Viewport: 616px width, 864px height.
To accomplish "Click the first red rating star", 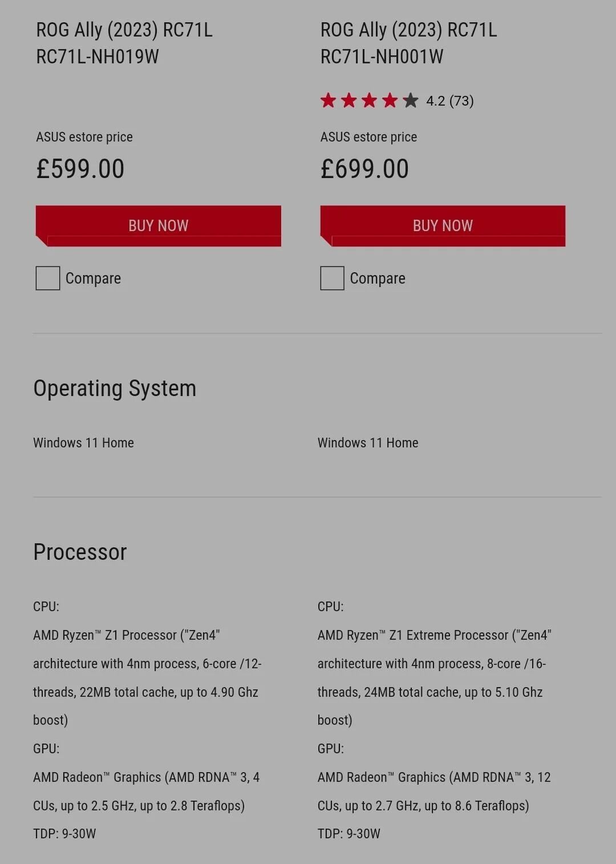I will [328, 100].
